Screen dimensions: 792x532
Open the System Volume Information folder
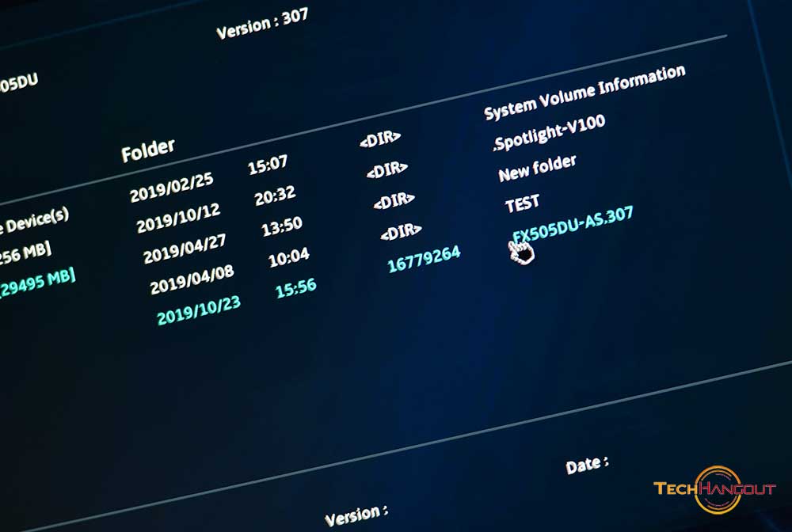point(584,93)
